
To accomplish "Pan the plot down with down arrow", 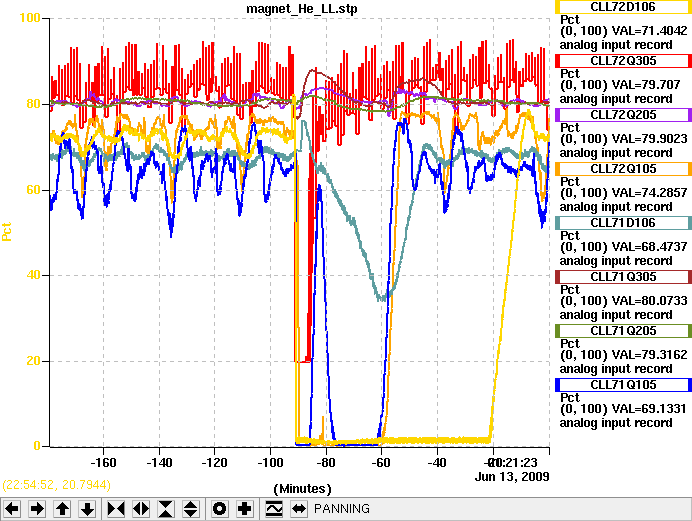I will coord(87,509).
